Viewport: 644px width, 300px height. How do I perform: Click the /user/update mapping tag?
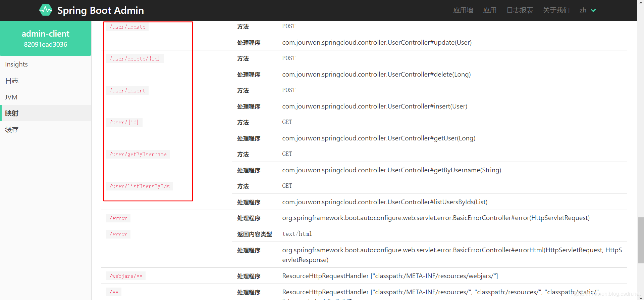(127, 27)
